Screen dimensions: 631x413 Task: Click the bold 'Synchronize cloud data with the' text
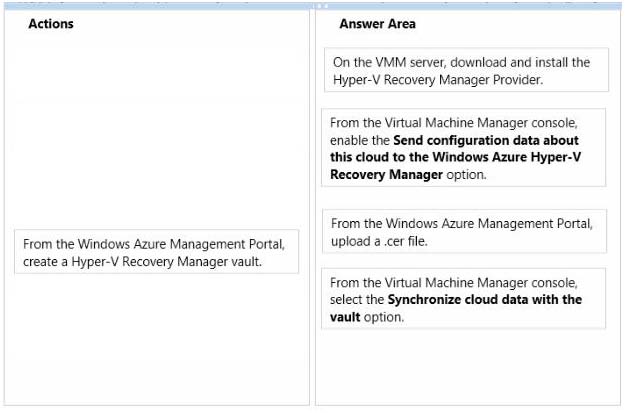(x=485, y=299)
